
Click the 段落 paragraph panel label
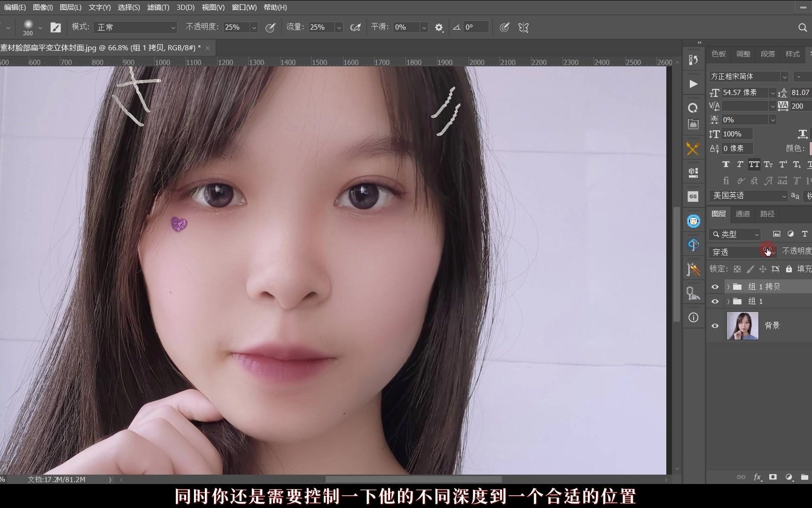pyautogui.click(x=768, y=54)
